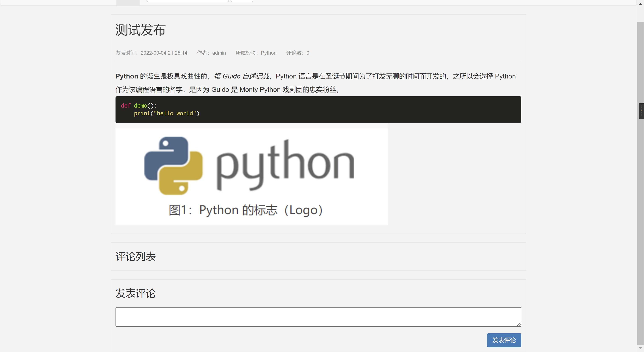Click the blue 发表评论 submit button
This screenshot has height=352, width=644.
[504, 340]
